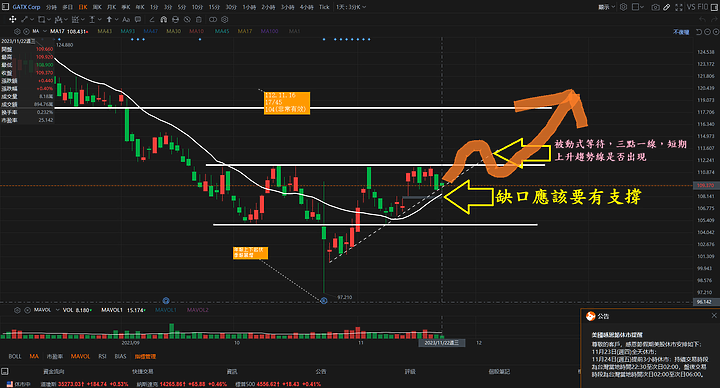Toggle the 市盈率 indicator

point(55,356)
